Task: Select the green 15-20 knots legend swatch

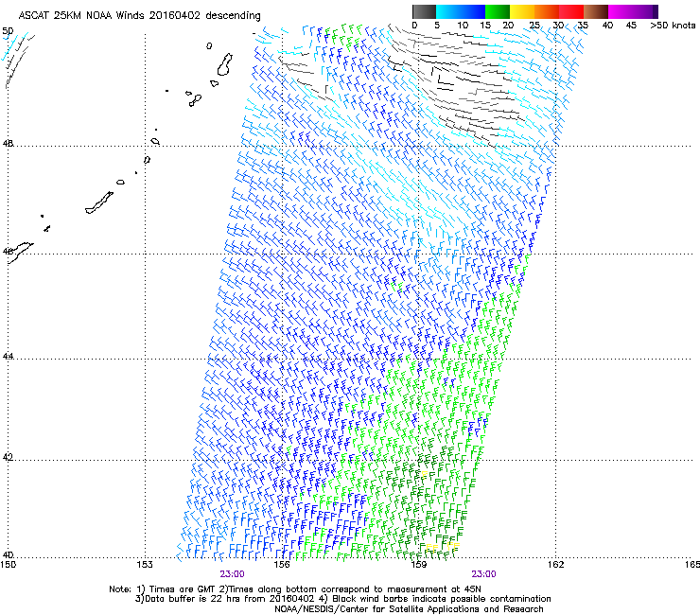Action: tap(498, 11)
